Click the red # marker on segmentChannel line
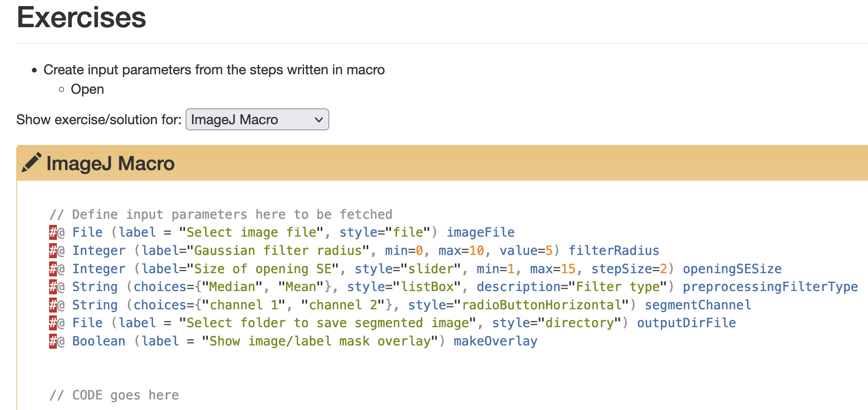The width and height of the screenshot is (868, 410). 53,305
